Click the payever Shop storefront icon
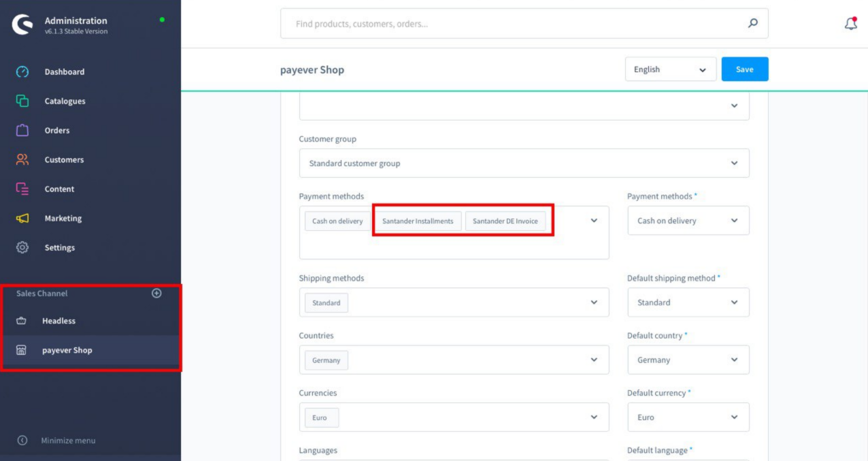 tap(21, 350)
